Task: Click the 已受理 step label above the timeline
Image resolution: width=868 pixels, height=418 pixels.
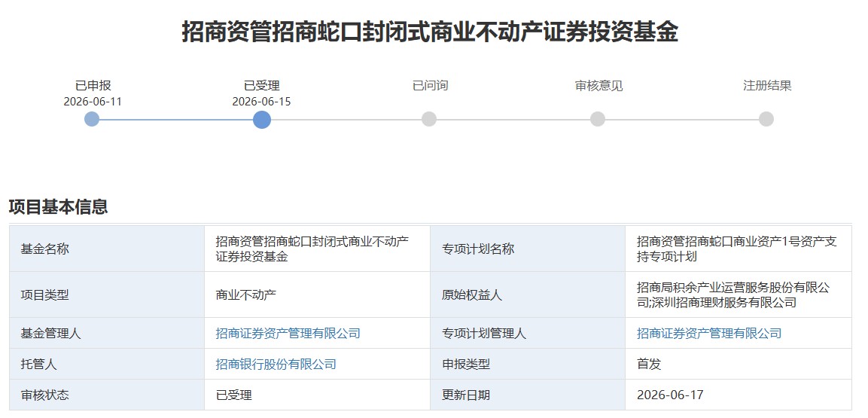Action: tap(262, 86)
